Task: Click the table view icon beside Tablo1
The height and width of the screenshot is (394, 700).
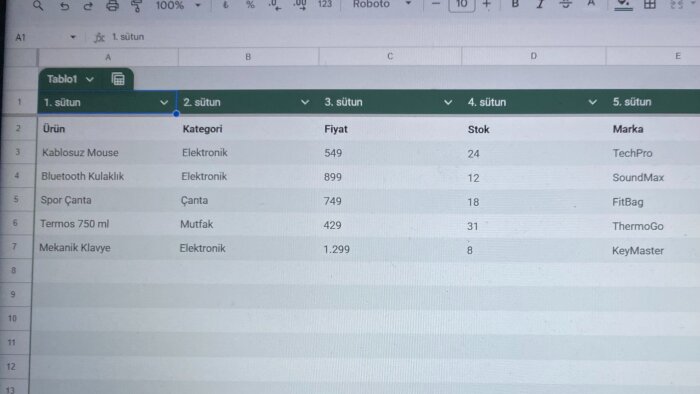Action: (x=118, y=79)
